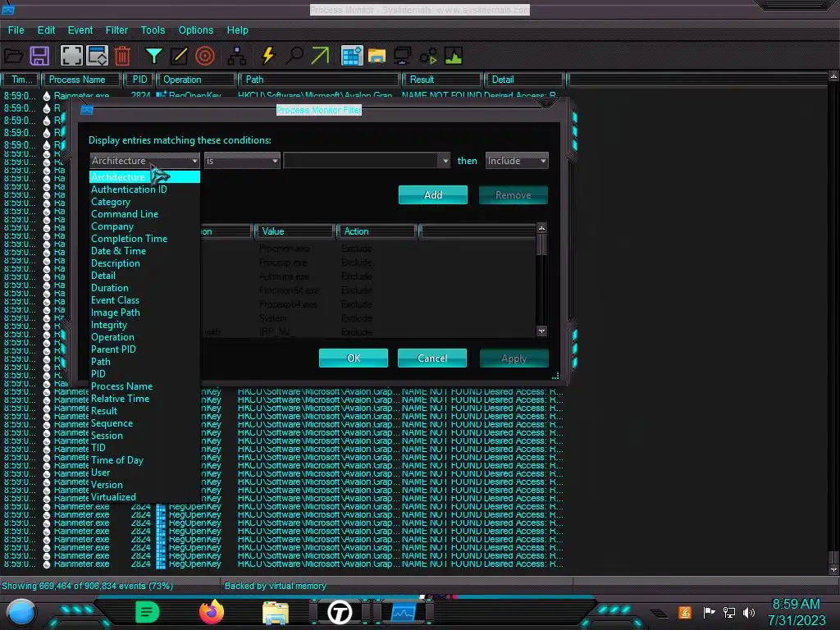Open the Filter menu
Image resolution: width=840 pixels, height=630 pixels.
116,30
